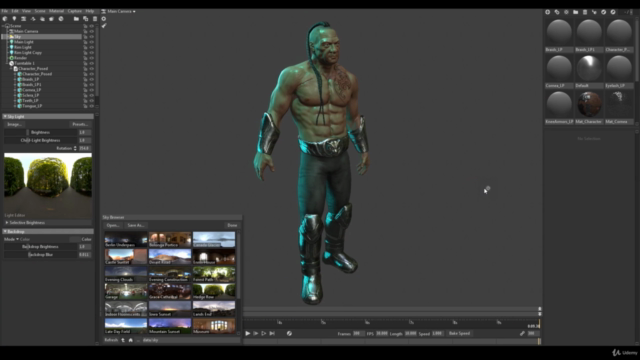This screenshot has height=360, width=640.
Task: Click the second icon in materials panel toolbar
Action: coord(557,12)
